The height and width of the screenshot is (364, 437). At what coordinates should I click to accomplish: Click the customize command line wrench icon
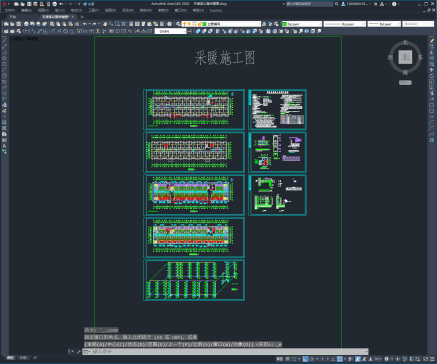[78, 351]
